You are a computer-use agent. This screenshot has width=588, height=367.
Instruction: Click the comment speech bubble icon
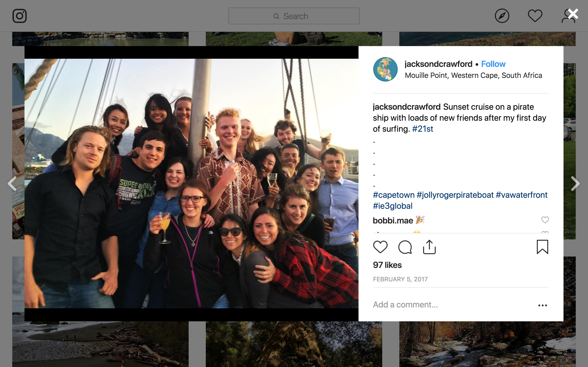pos(405,247)
